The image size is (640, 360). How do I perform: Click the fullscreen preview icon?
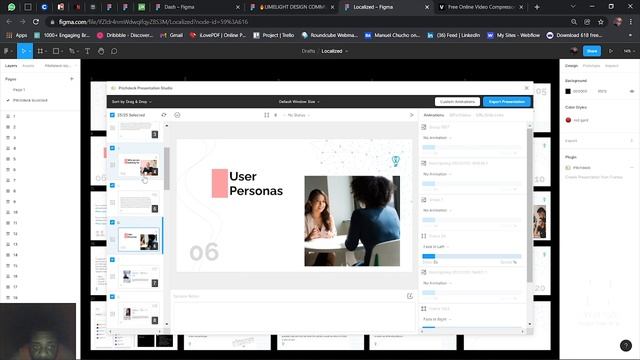click(267, 115)
